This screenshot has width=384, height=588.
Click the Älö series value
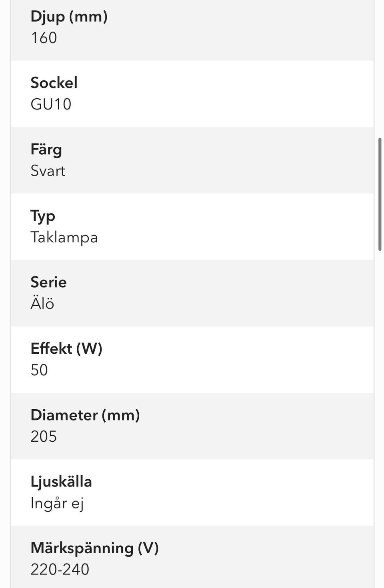pos(42,303)
